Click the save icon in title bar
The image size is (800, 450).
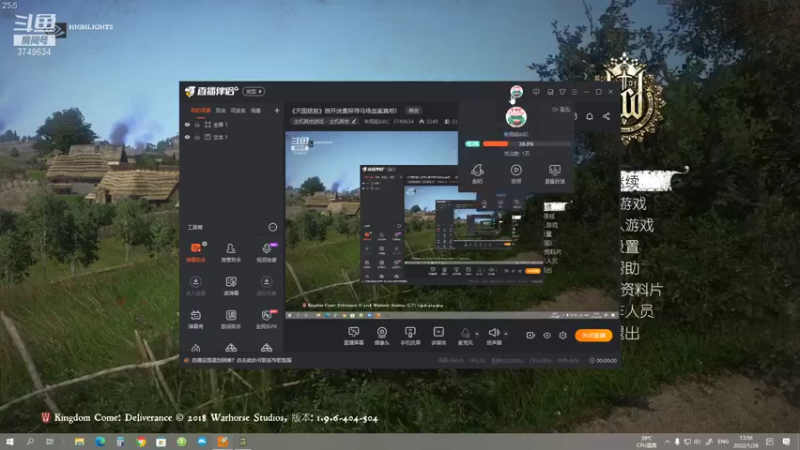coord(550,92)
